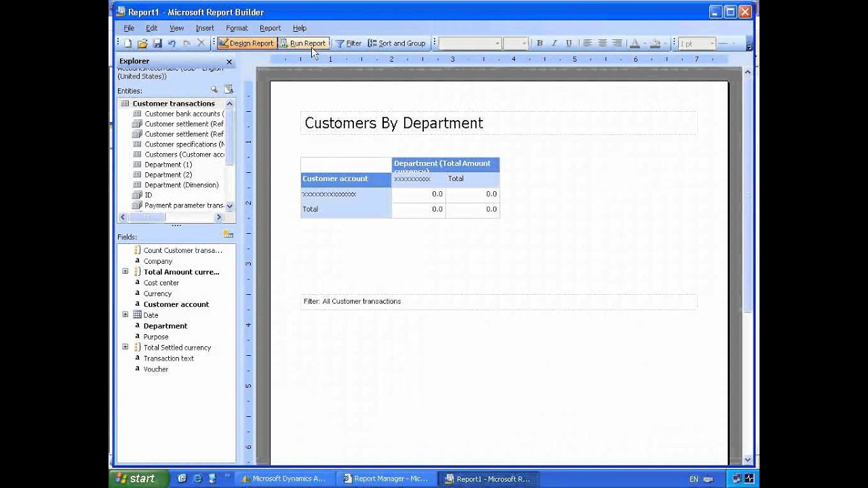Screen dimensions: 868x488
Task: Open the font name dropdown
Action: coord(497,43)
